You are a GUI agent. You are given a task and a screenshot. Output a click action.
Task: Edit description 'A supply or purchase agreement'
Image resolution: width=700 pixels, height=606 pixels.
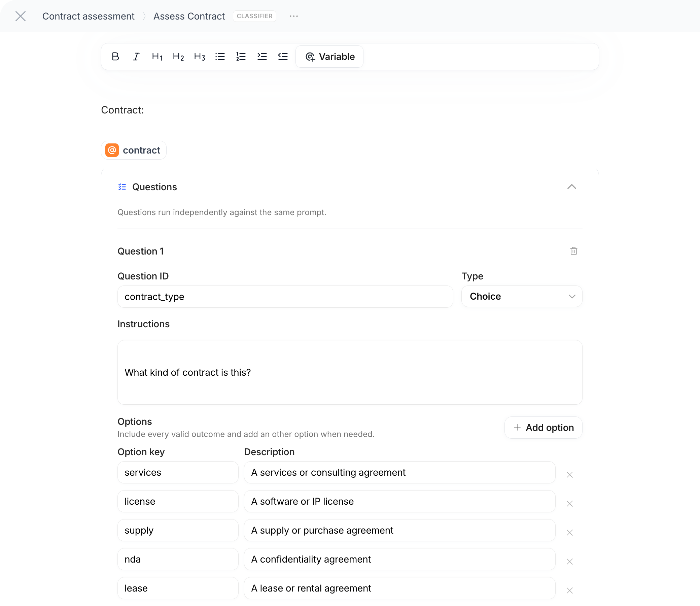[x=399, y=530]
